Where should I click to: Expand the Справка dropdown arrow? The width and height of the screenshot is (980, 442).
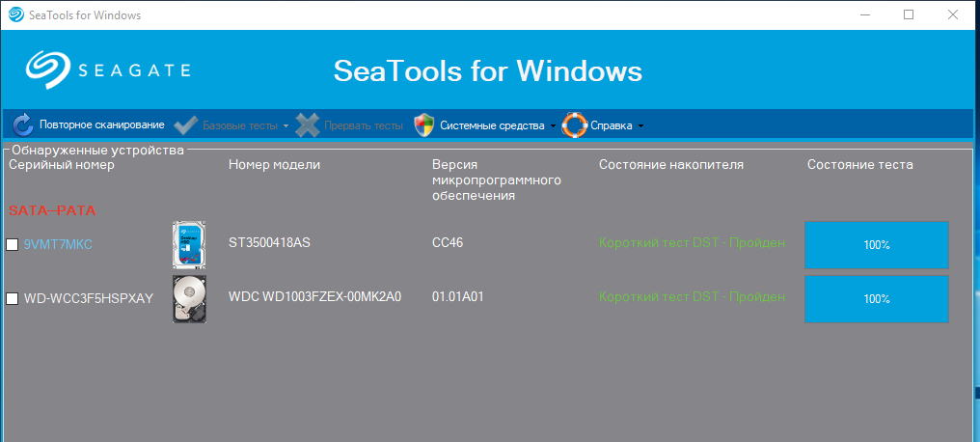pos(640,126)
